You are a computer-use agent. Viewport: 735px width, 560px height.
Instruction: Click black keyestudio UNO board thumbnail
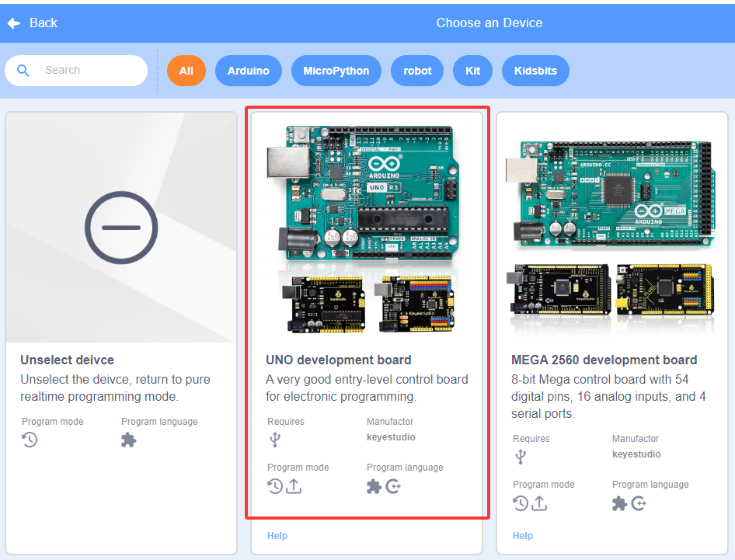[x=323, y=304]
